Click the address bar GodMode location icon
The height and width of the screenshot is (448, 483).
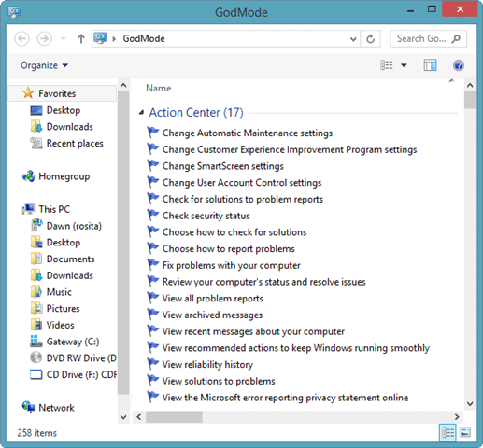pyautogui.click(x=100, y=38)
